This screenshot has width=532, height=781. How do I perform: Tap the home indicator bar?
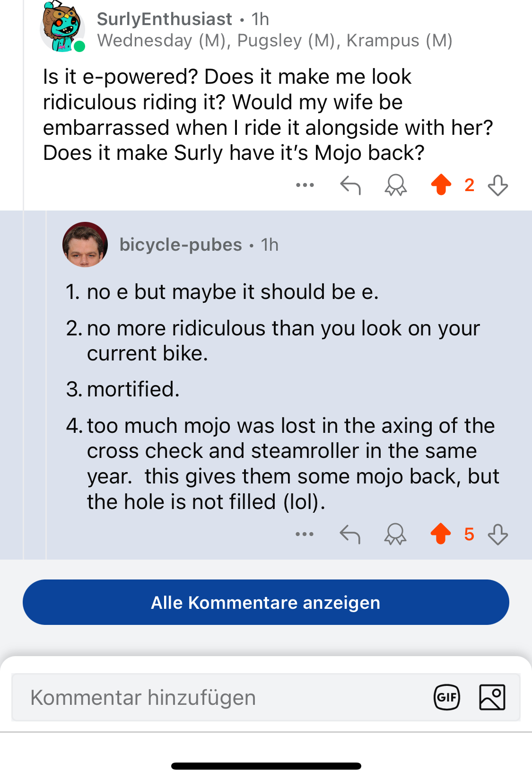[266, 766]
